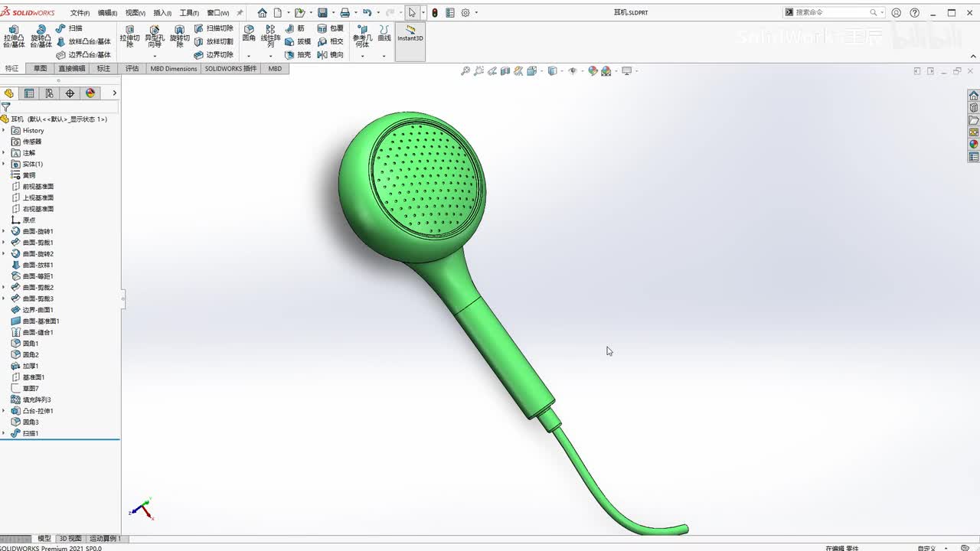Choose 边界凸台/基体 boundary boss
Image resolution: width=980 pixels, height=551 pixels.
click(83, 54)
